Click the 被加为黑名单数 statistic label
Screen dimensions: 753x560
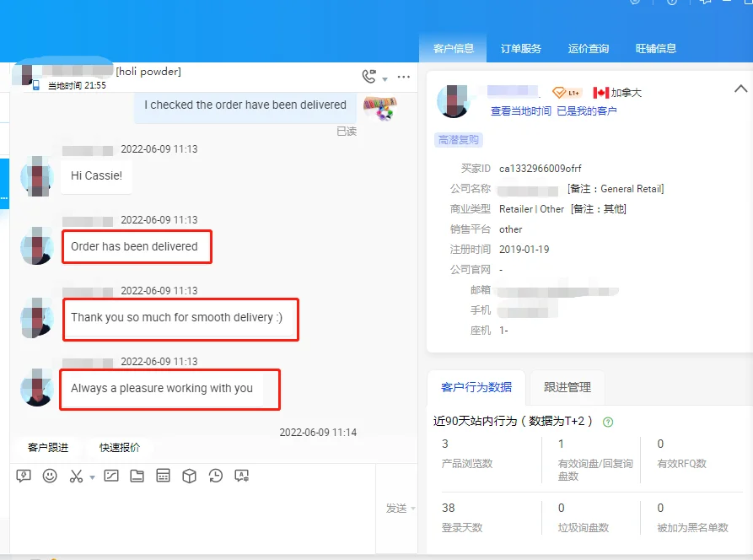692,528
